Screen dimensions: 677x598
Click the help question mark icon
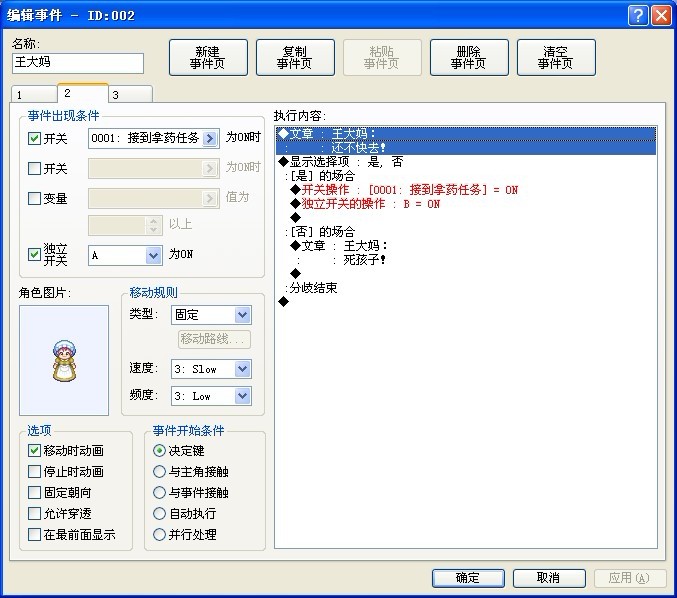pos(638,16)
